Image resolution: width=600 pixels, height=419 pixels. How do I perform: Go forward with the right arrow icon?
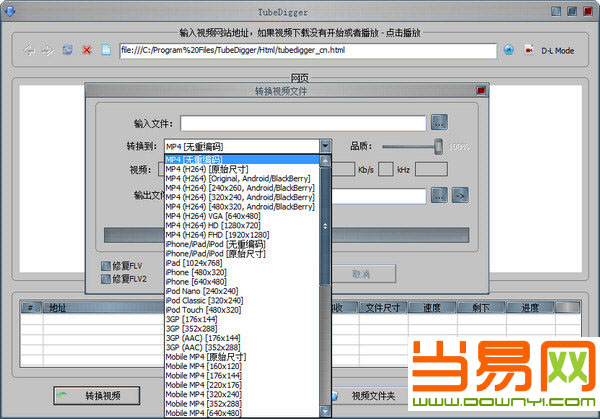(x=48, y=50)
